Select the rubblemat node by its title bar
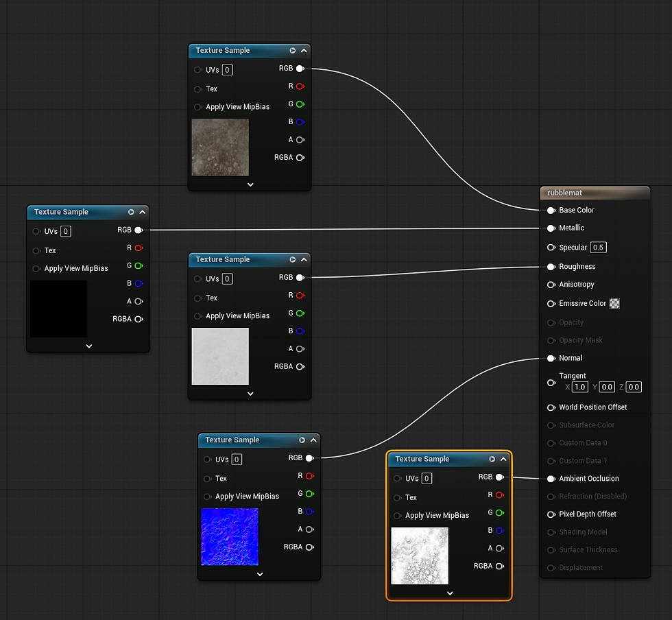The image size is (672, 620). tap(595, 193)
